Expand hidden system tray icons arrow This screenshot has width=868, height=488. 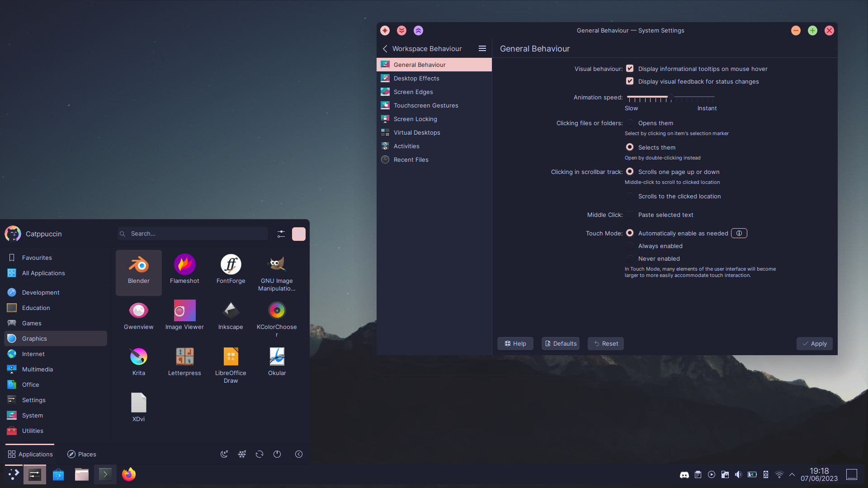tap(792, 475)
